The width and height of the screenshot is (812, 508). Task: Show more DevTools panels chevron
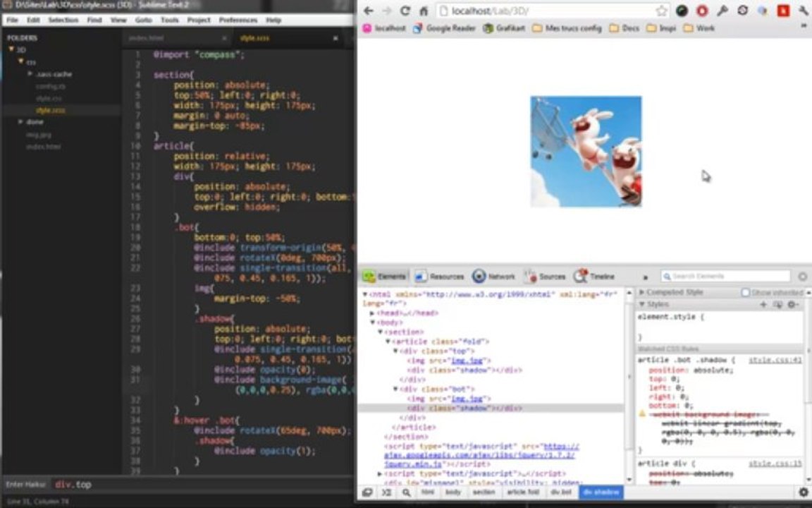click(x=645, y=277)
